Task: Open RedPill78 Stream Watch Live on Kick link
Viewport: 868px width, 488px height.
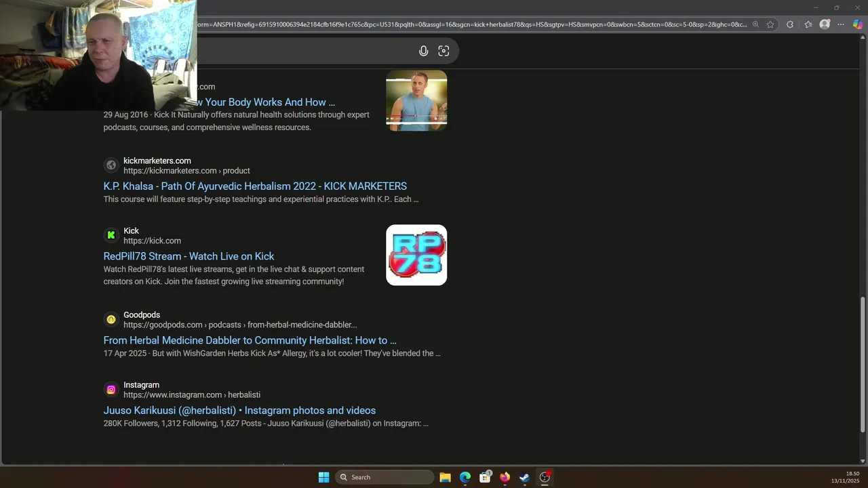Action: [189, 256]
